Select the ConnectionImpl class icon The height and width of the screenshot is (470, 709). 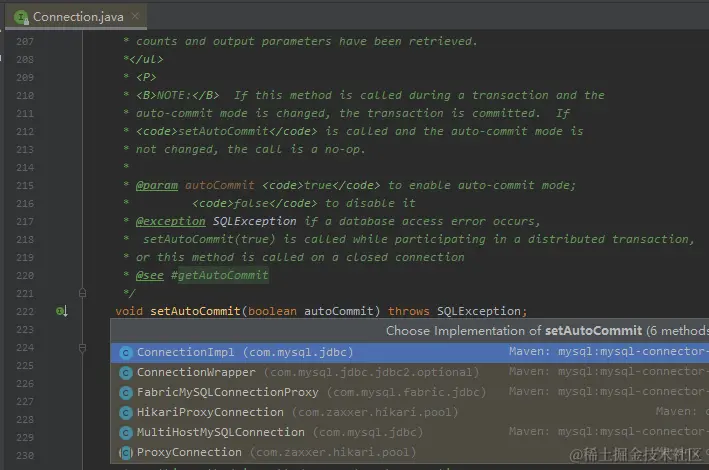(126, 353)
